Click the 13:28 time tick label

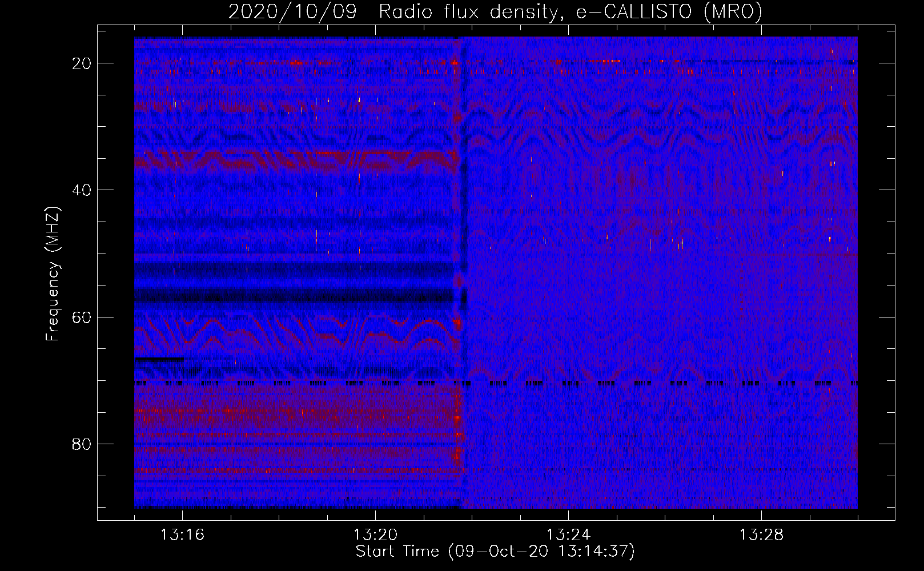(x=761, y=535)
